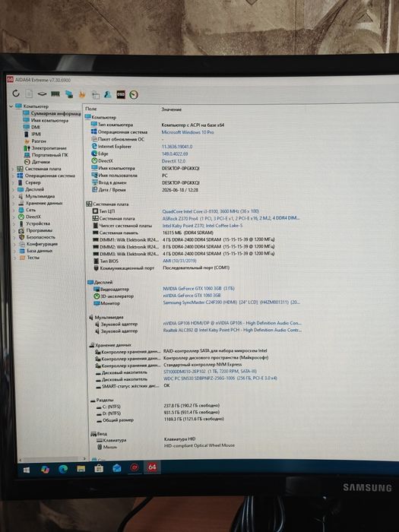The width and height of the screenshot is (399, 532).
Task: Open Microsoft Store from the taskbar
Action: pos(99,469)
